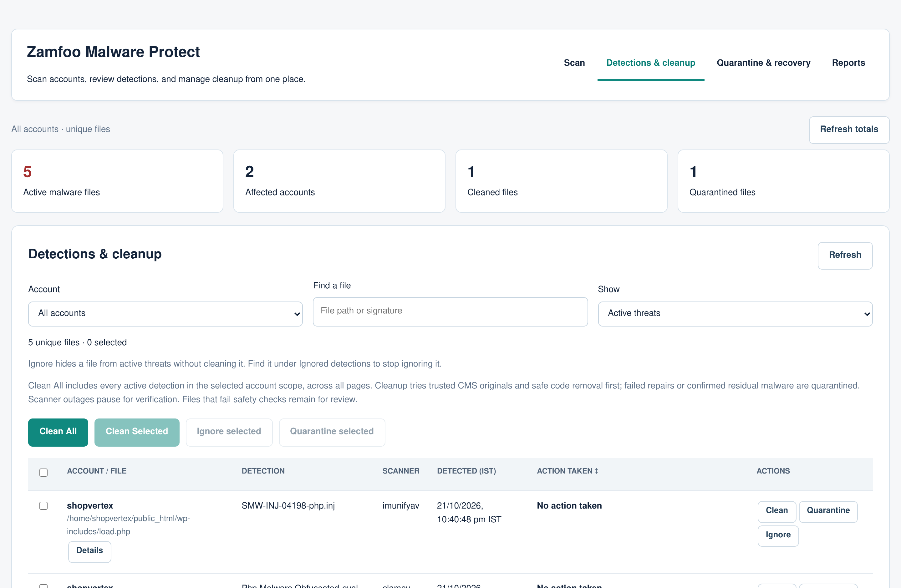The width and height of the screenshot is (901, 588).
Task: Open the Scan tab
Action: click(x=574, y=63)
